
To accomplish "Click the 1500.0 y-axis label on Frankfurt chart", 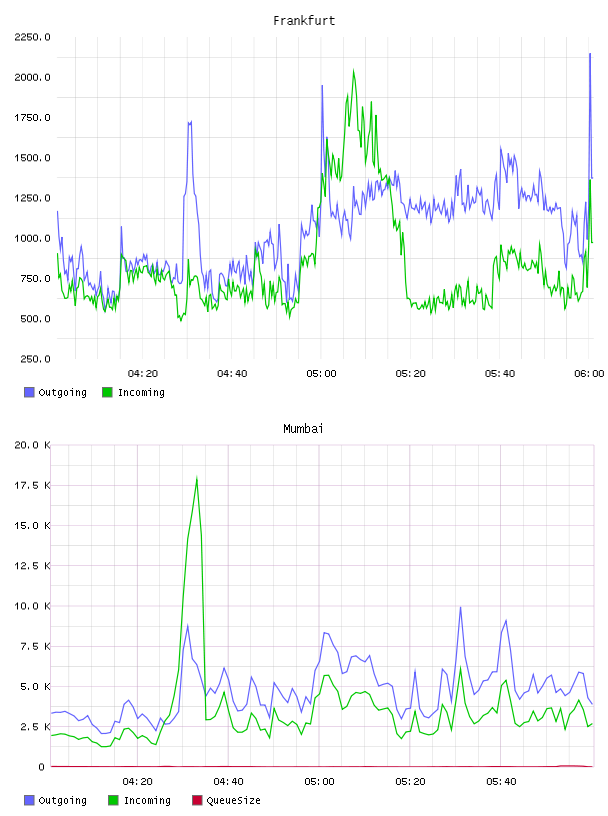I will tap(32, 158).
